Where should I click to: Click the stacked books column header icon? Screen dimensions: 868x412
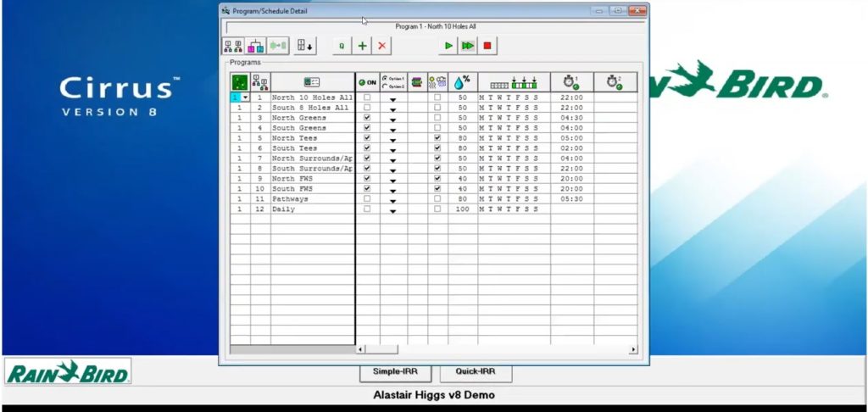pos(417,82)
